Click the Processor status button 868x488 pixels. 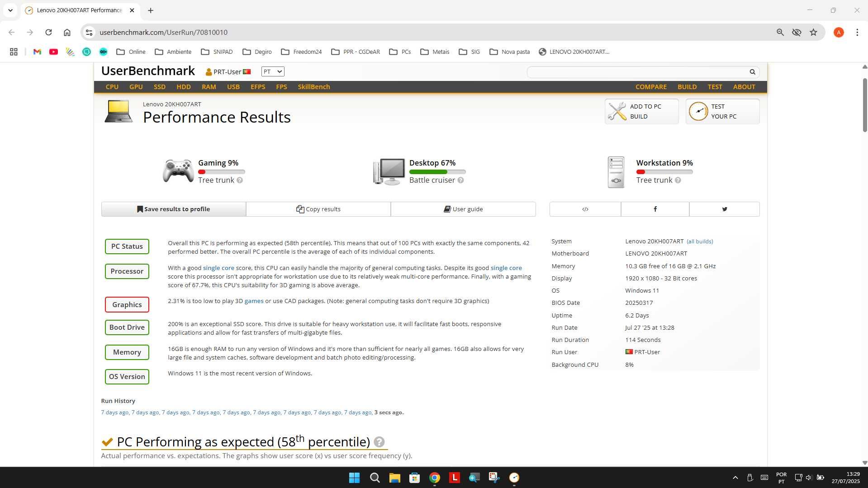[127, 271]
